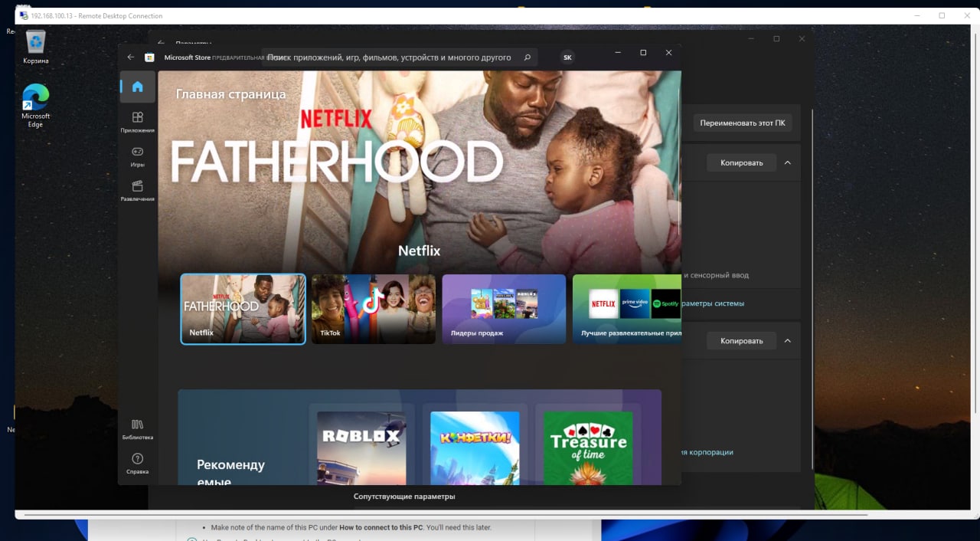Screen dimensions: 980x541
Task: Minimize the Microsoft Store window
Action: tap(618, 53)
